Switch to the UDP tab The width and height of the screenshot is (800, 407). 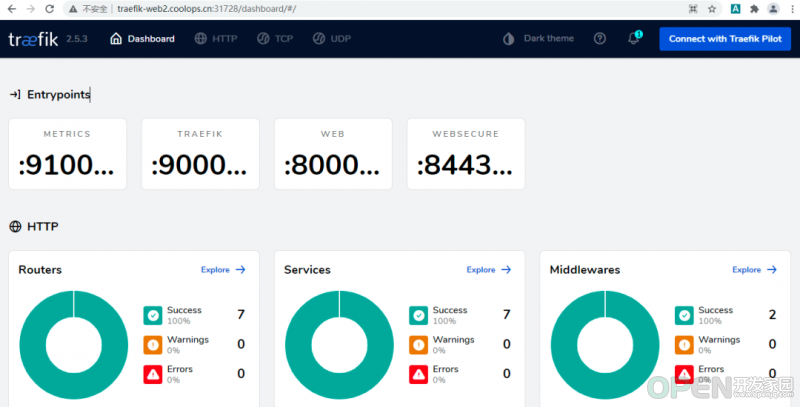(332, 38)
